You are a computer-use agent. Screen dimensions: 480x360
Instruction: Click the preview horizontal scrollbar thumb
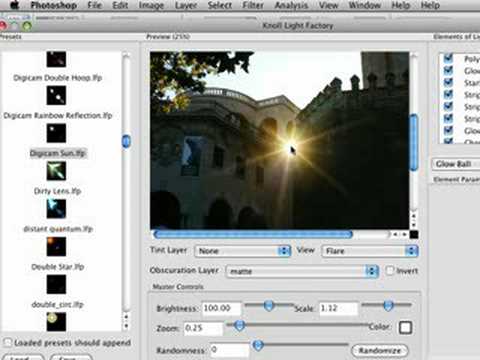click(x=253, y=234)
